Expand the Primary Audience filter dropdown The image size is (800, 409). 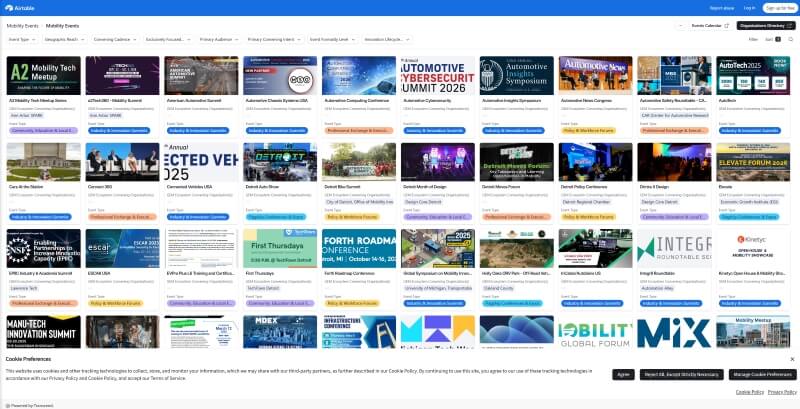click(x=219, y=39)
